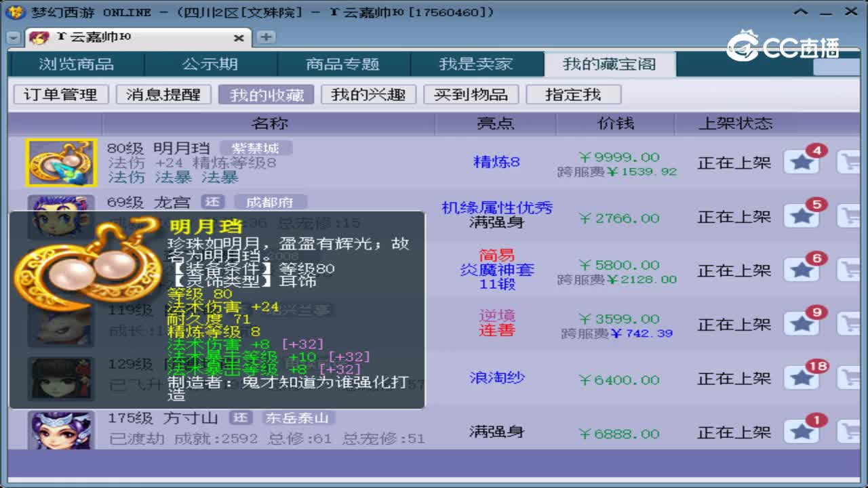
Task: Close the ㄒ云嘉帅ю tab
Action: point(239,38)
